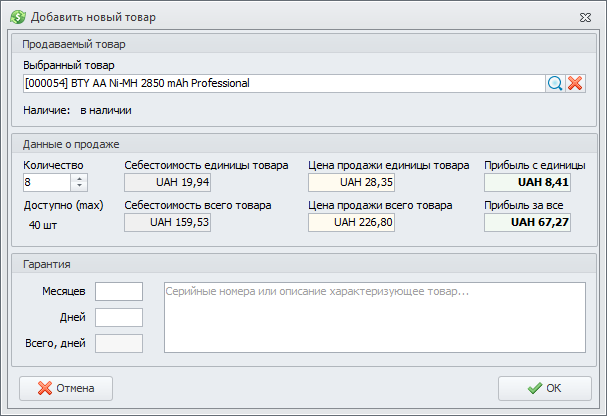This screenshot has height=416, width=607.
Task: Confirm with the OK button
Action: pos(544,388)
